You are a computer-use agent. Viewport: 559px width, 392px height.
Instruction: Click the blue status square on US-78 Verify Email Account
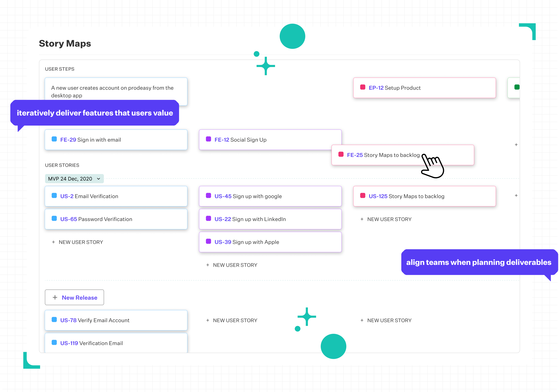pos(54,320)
